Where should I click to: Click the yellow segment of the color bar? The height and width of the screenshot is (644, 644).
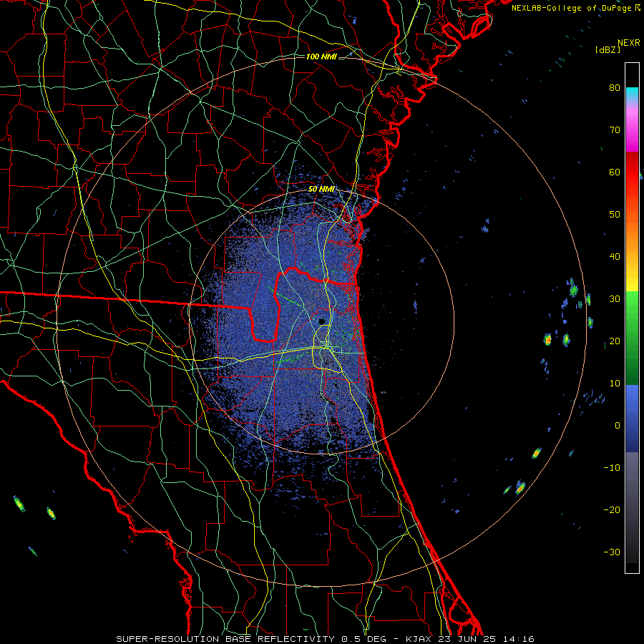pos(632,279)
